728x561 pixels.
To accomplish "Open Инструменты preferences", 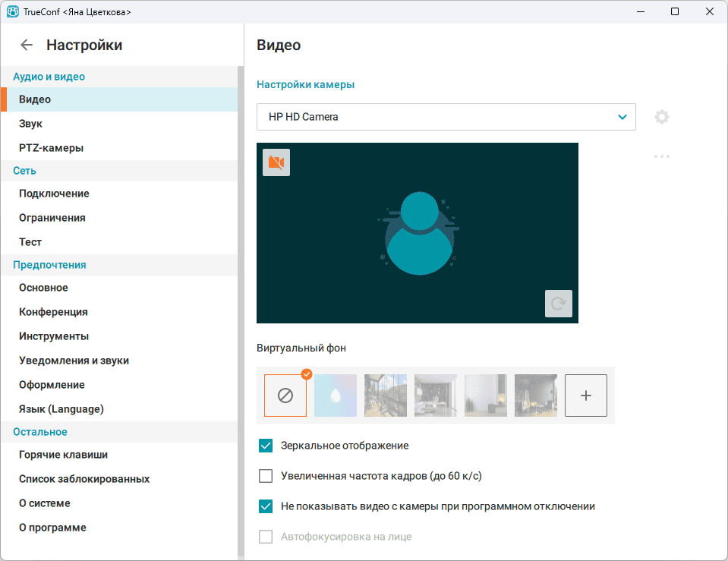I will pyautogui.click(x=119, y=336).
